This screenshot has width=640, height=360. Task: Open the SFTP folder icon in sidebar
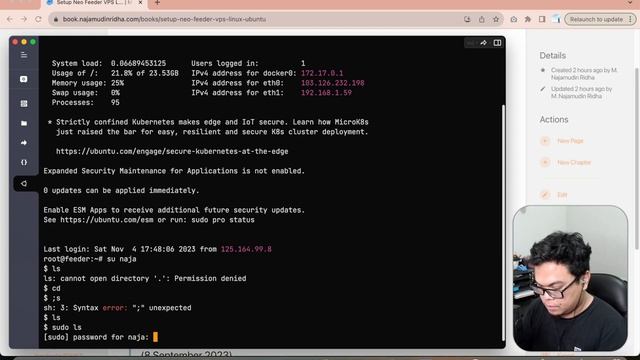click(24, 123)
